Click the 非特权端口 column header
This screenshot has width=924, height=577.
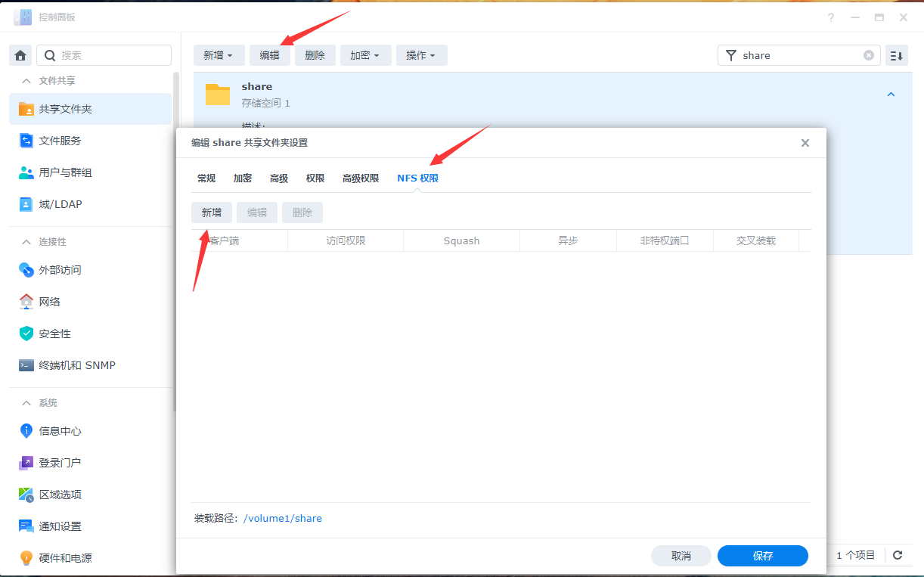pyautogui.click(x=665, y=240)
